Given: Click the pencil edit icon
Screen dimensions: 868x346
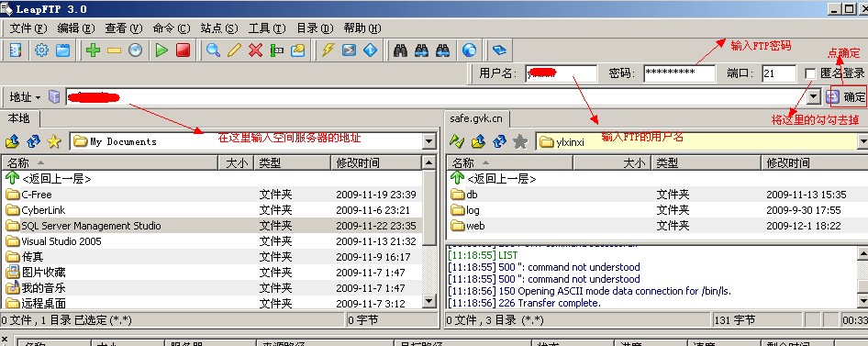Looking at the screenshot, I should [234, 50].
